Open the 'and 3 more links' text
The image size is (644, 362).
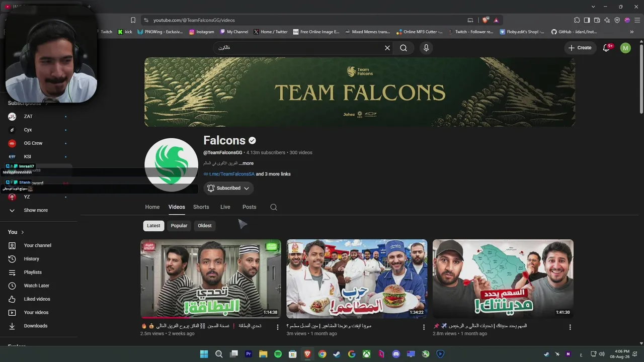[273, 174]
